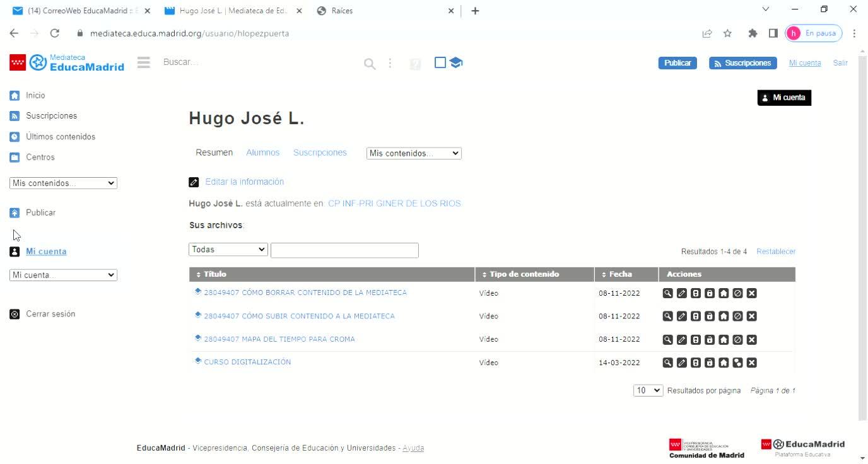This screenshot has width=868, height=464.
Task: Click the blue Publicar button in header
Action: [677, 63]
